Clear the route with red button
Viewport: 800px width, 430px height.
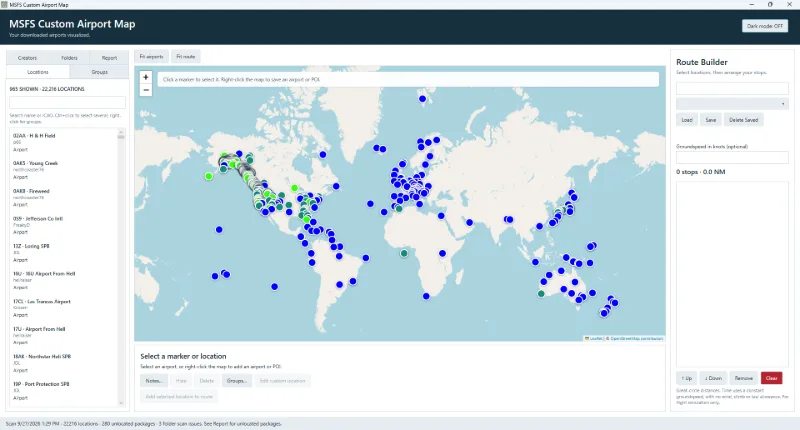(x=771, y=378)
